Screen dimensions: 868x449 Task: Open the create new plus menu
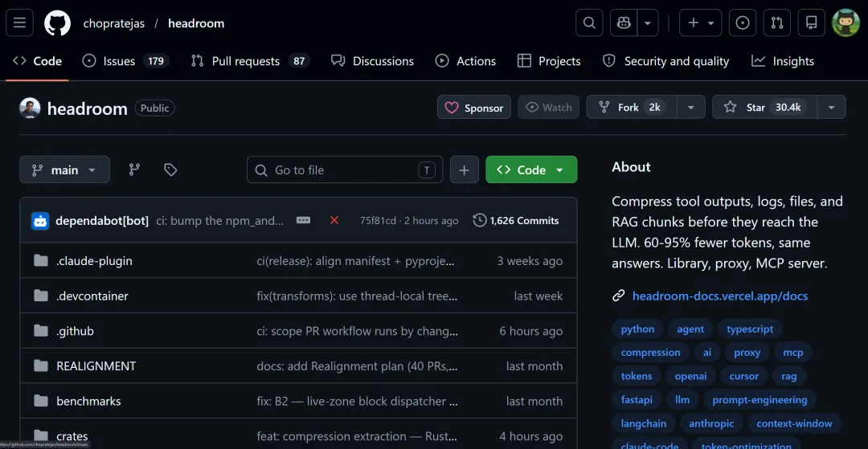click(700, 23)
